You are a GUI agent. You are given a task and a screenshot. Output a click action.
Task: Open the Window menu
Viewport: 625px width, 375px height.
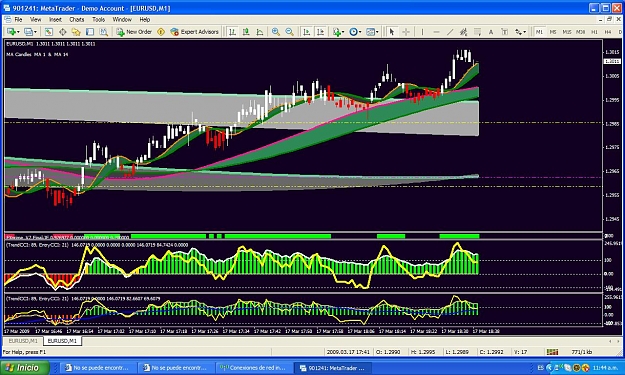click(122, 19)
